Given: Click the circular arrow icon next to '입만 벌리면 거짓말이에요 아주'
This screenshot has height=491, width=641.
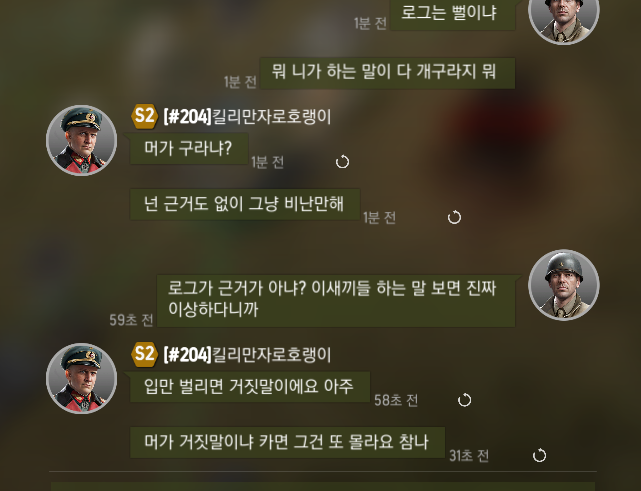Looking at the screenshot, I should point(464,400).
